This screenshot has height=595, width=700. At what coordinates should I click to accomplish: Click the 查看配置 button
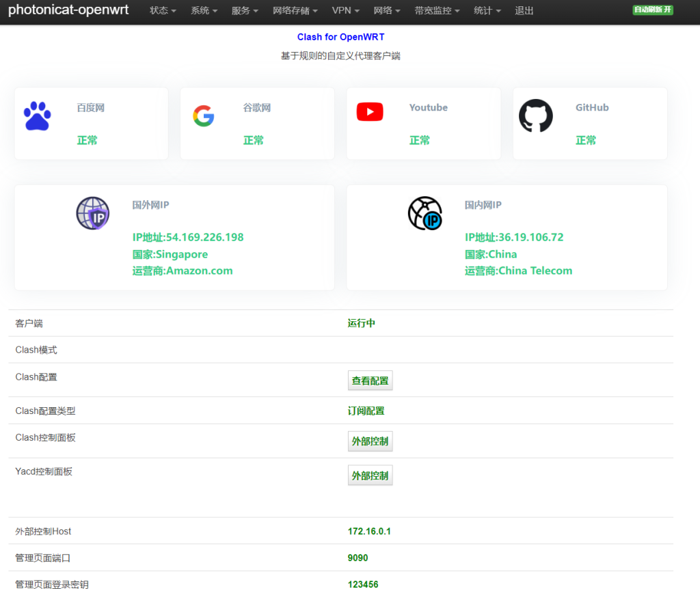pos(370,380)
